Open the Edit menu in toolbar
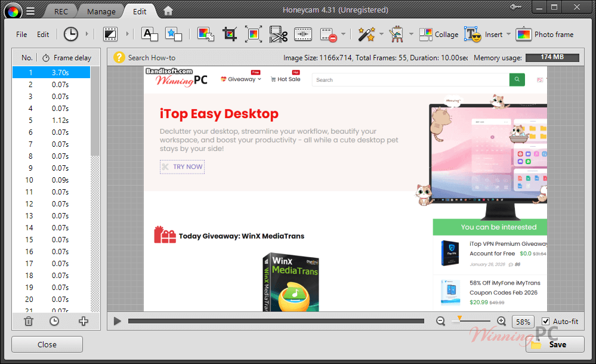The height and width of the screenshot is (364, 596). point(43,34)
